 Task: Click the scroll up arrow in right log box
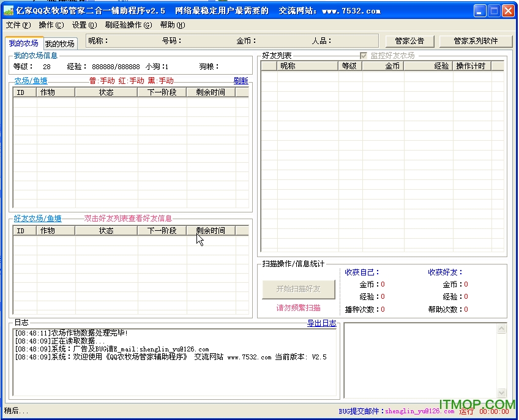501,328
